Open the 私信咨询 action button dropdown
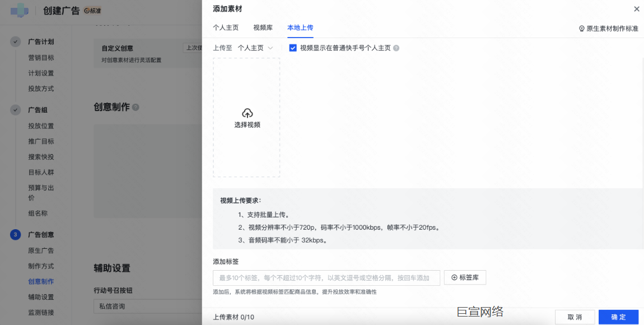Viewport: 644px width, 325px height. coord(148,307)
